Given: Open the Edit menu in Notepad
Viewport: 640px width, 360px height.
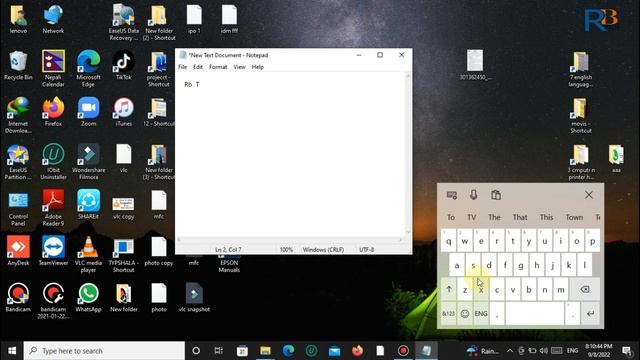Looking at the screenshot, I should click(198, 67).
